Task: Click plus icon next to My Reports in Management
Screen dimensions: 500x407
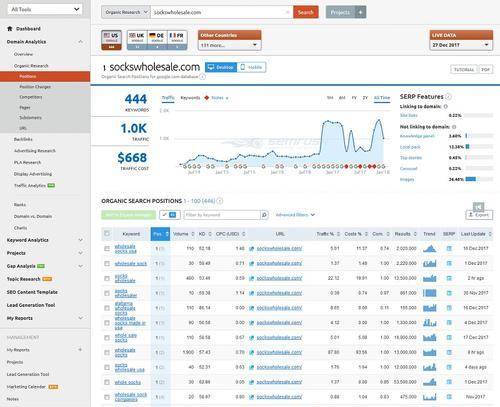Action: click(80, 350)
